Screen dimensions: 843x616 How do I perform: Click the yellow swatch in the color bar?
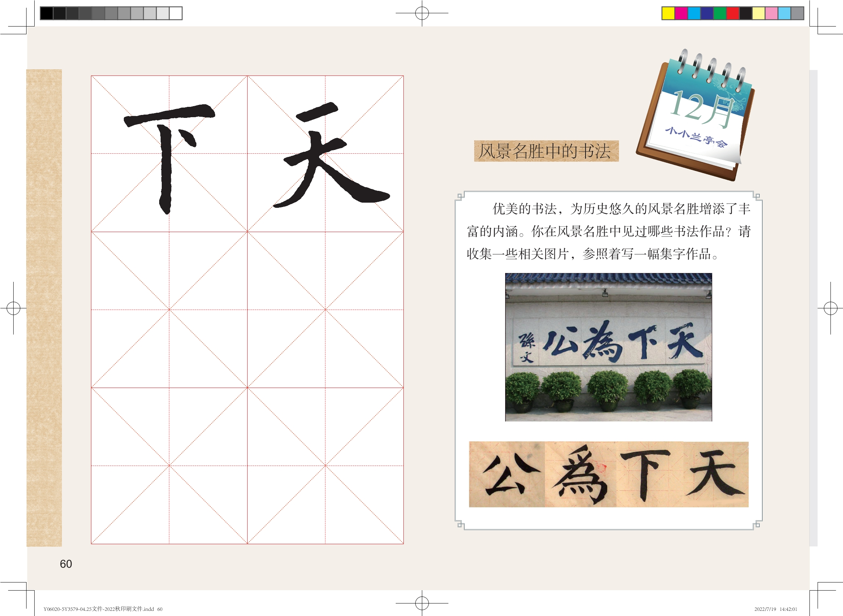(668, 13)
